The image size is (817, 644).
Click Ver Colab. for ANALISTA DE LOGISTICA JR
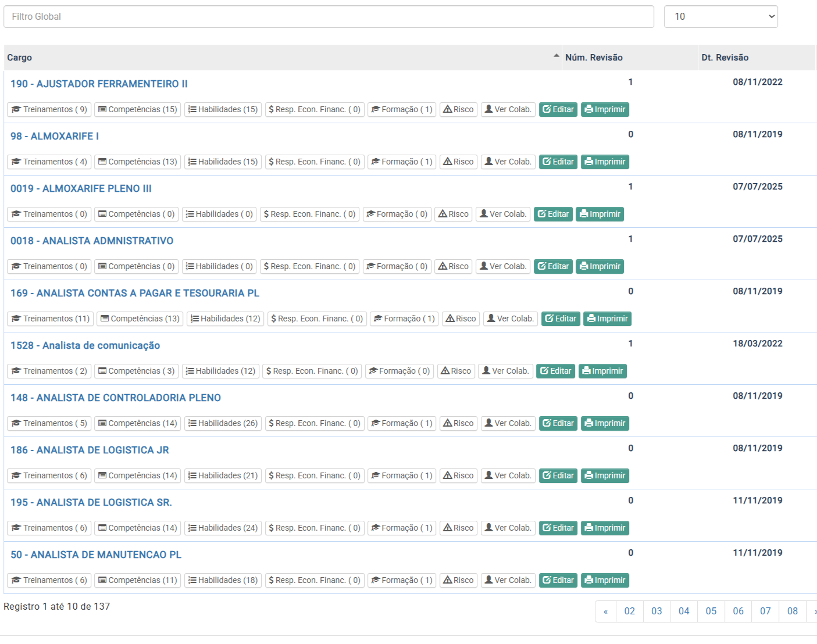[x=508, y=475]
